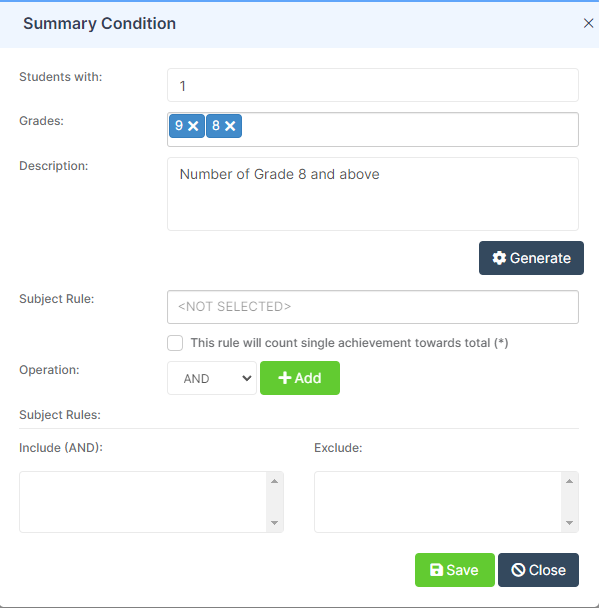Click the prohibited icon on the Close button

coord(518,570)
